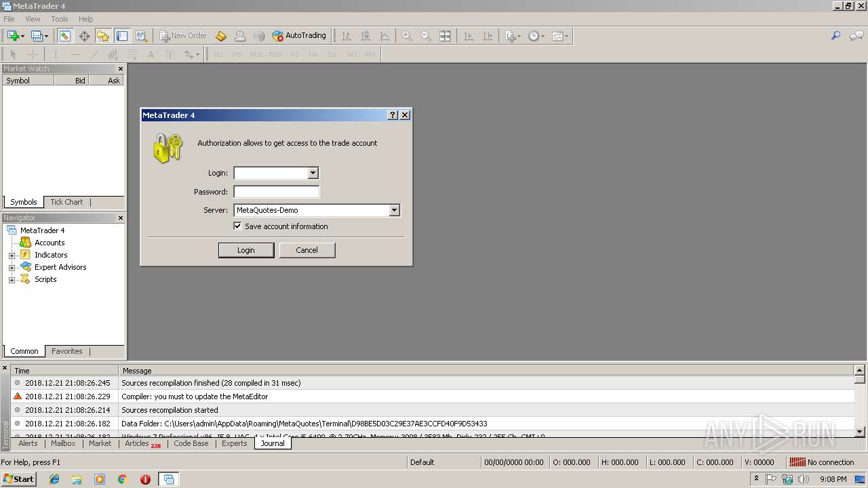Open Internet Explorer from the taskbar
Viewport: 868px width, 488px height.
pos(54,479)
